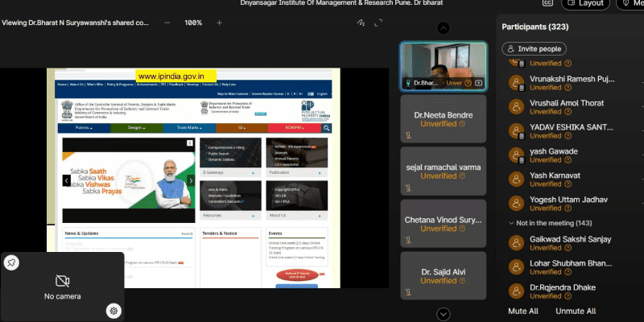
Task: Click Home link on IP India site
Action: (x=62, y=85)
